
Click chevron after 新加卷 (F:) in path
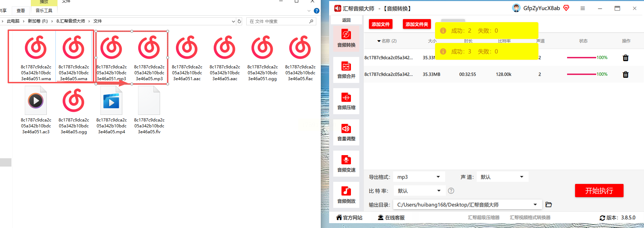point(52,21)
